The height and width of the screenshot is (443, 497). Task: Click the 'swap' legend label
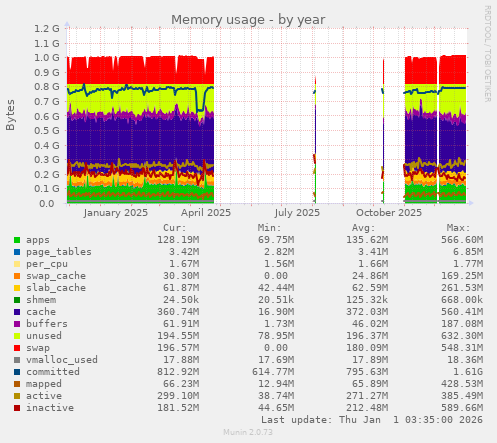[x=38, y=348]
